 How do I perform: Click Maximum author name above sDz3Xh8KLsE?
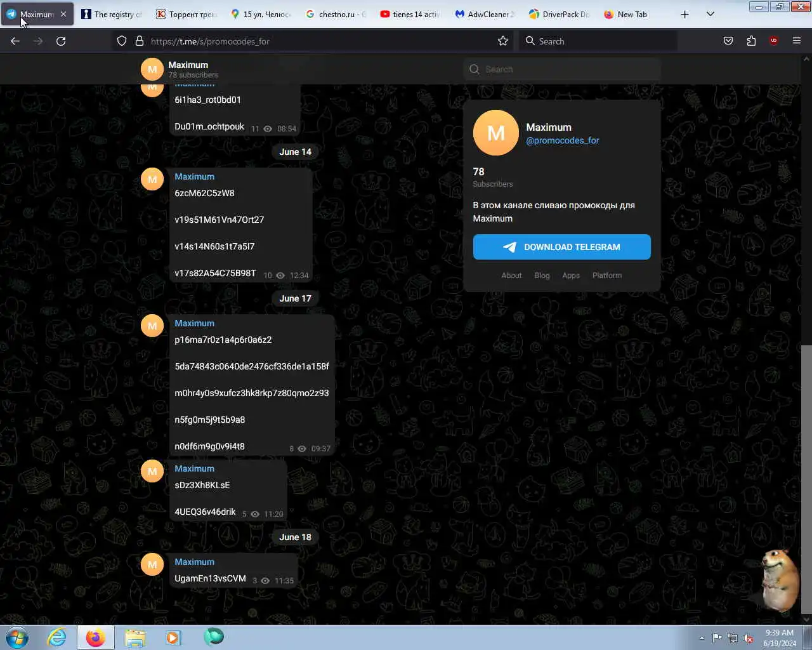click(195, 468)
